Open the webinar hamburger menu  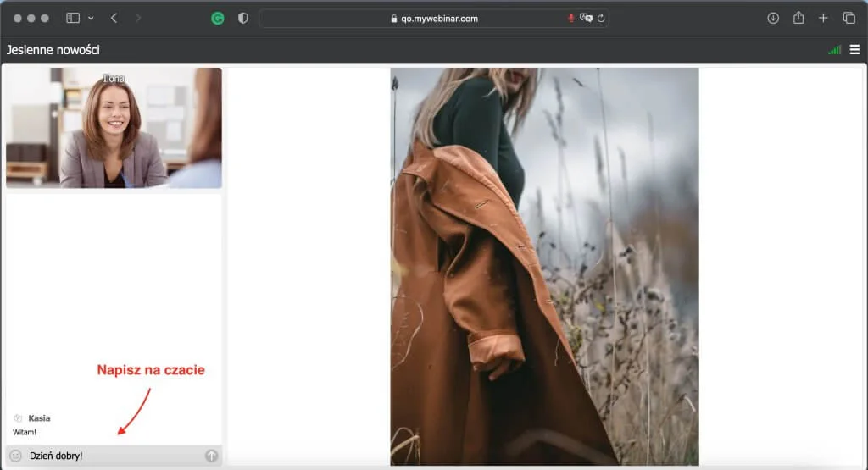point(854,50)
